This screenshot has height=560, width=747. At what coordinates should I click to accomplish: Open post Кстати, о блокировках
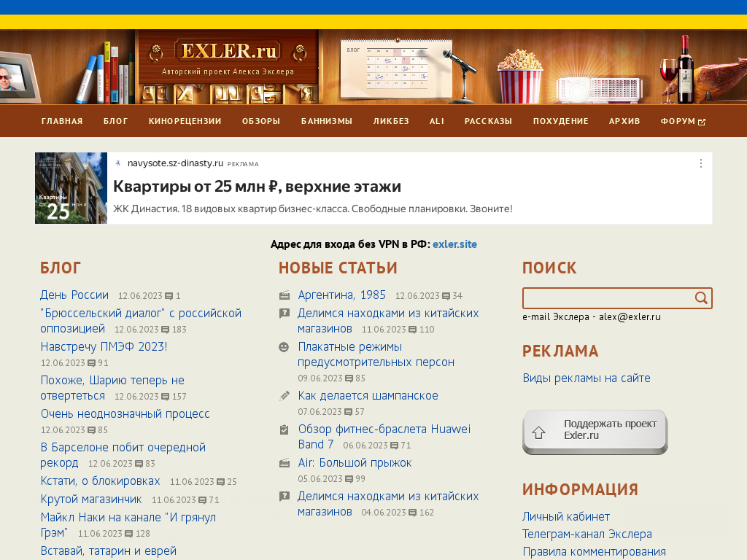click(x=100, y=481)
